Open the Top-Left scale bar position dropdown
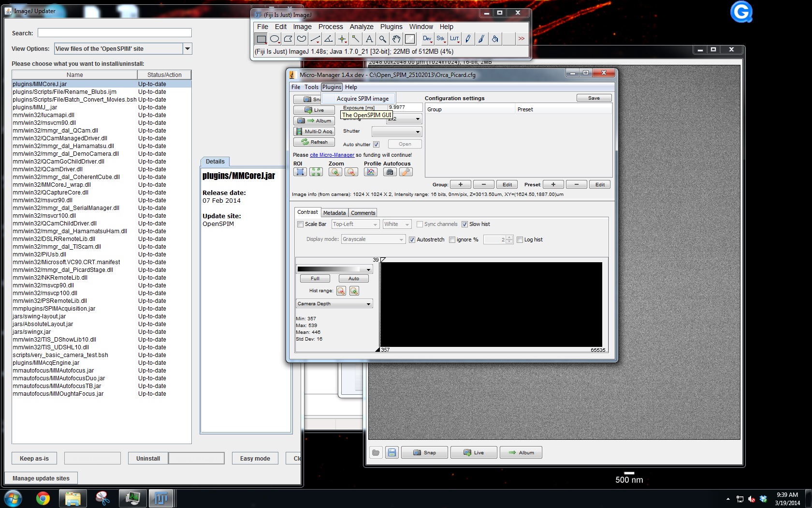This screenshot has width=812, height=508. coord(355,224)
